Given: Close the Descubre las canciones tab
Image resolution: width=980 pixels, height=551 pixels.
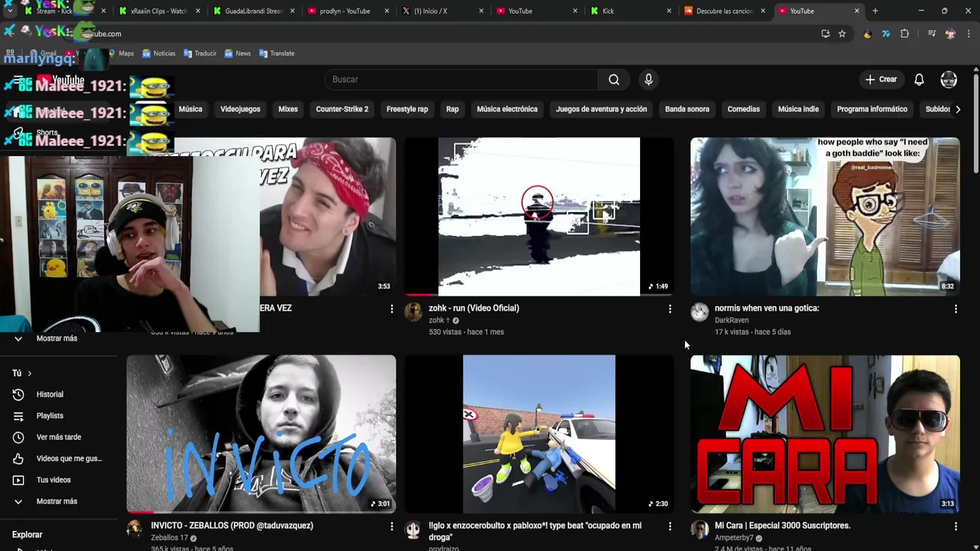Looking at the screenshot, I should [763, 11].
